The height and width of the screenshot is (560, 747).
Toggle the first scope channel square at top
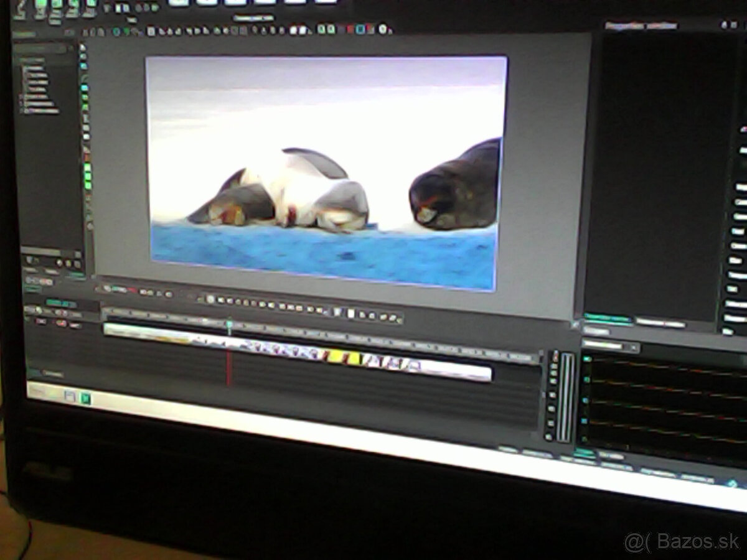click(x=586, y=359)
